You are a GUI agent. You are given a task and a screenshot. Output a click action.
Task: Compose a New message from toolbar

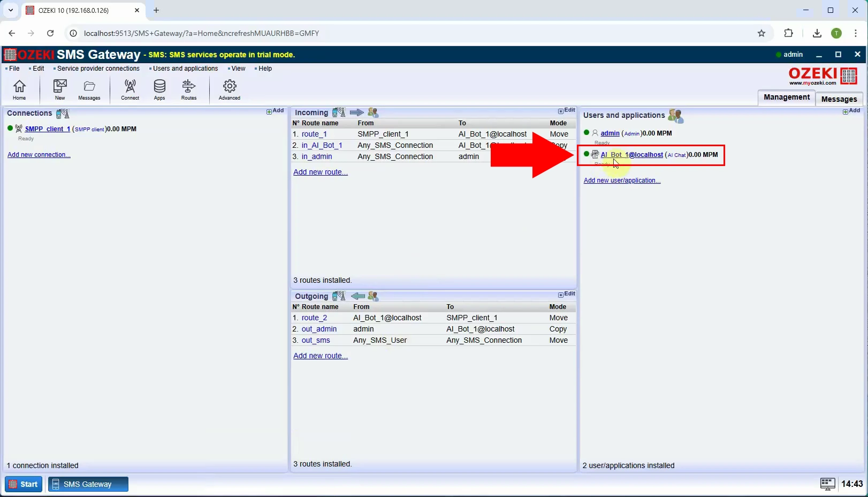pyautogui.click(x=60, y=89)
